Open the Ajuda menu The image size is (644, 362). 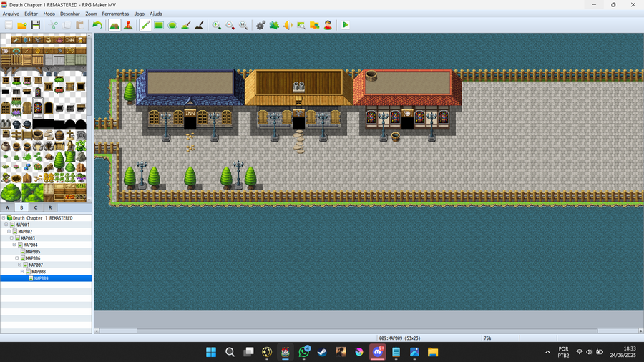tap(156, 14)
